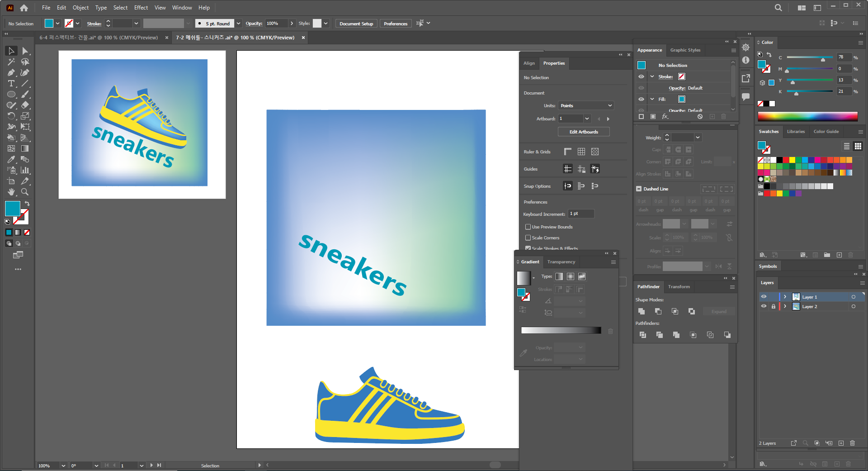Select the Type tool
868x471 pixels.
[11, 84]
